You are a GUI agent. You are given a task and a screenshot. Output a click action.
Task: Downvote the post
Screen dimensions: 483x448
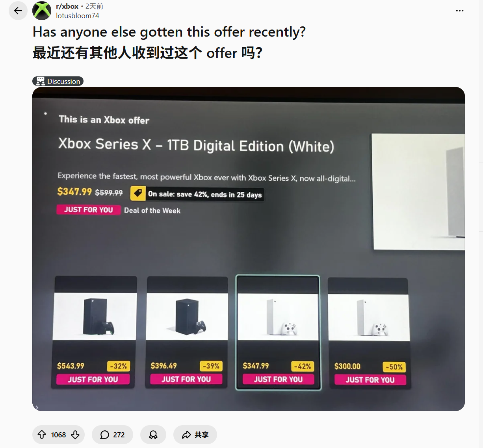75,435
